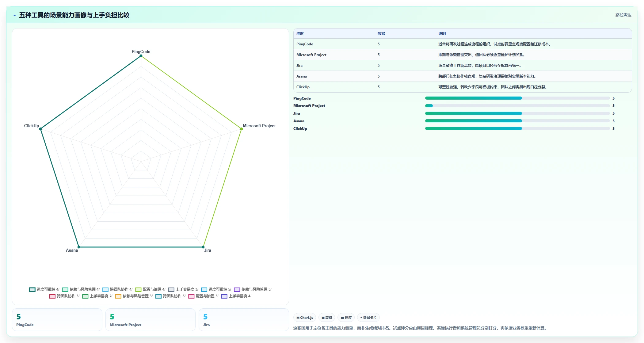The height and width of the screenshot is (343, 644).
Task: Click the description starting 适合敏捷工作项流转
Action: 480,66
